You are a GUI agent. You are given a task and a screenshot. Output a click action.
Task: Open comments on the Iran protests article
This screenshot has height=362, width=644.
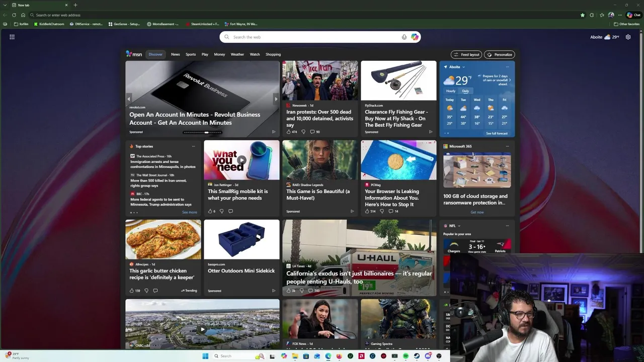point(315,132)
